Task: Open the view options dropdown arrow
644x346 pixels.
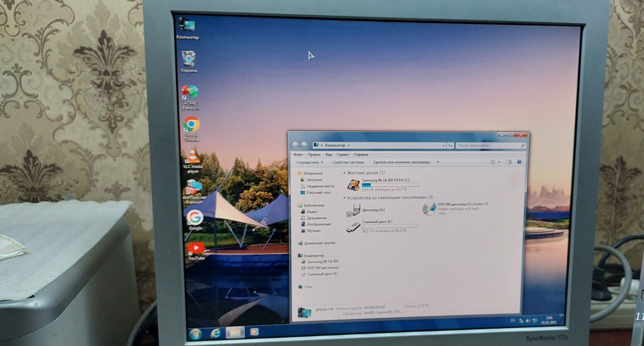Action: click(x=499, y=162)
